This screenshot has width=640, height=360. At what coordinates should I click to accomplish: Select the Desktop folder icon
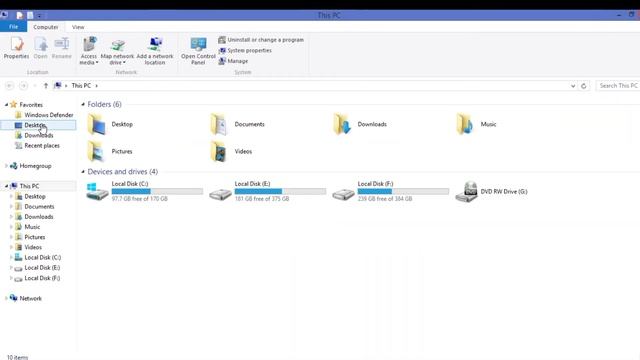pyautogui.click(x=97, y=124)
